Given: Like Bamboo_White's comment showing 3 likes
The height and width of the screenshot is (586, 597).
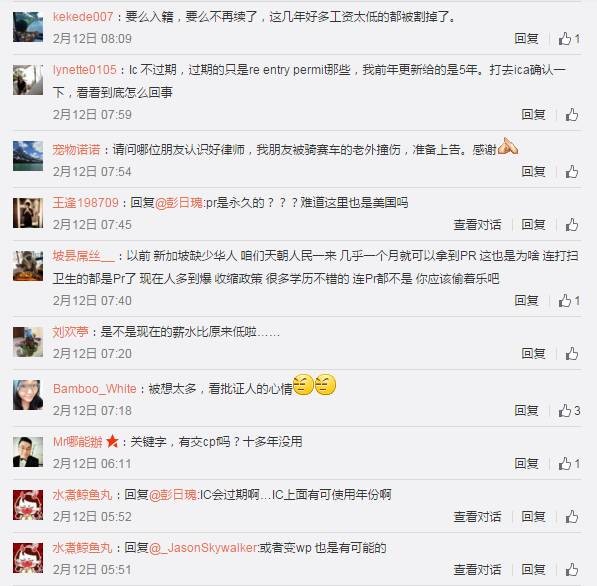Looking at the screenshot, I should click(569, 410).
